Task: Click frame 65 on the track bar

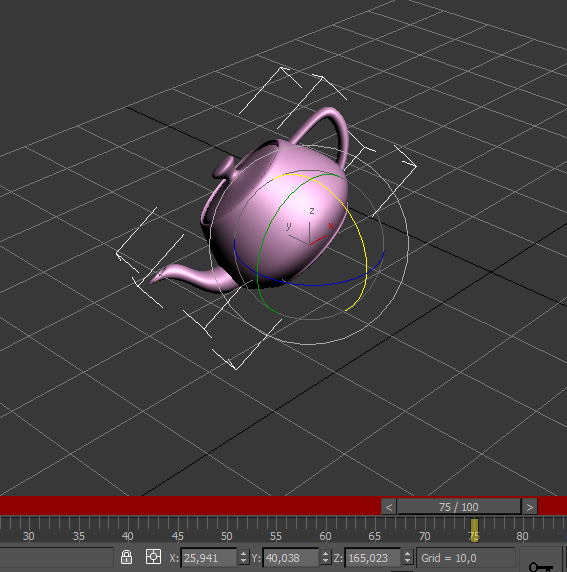Action: pos(375,536)
